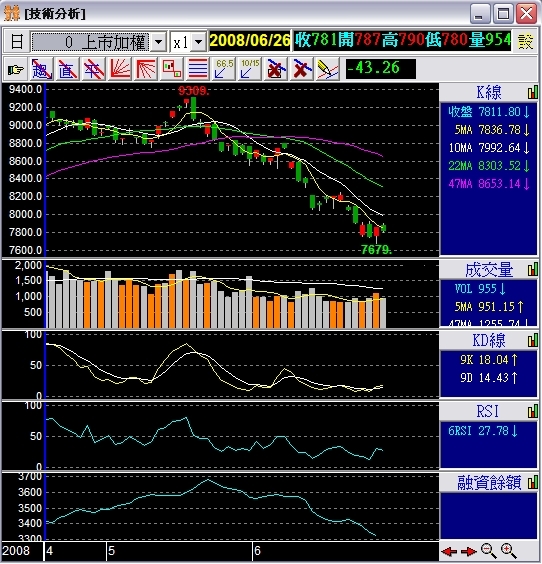Screen dimensions: 542x564
Task: Click the bar chart icon beside KD線
Action: pos(533,340)
